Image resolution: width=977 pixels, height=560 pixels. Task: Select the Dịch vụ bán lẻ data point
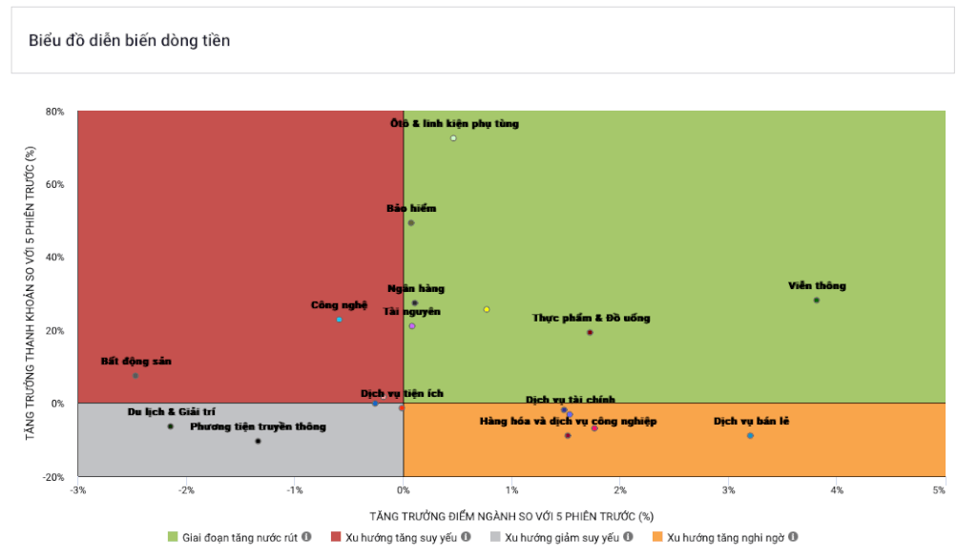[750, 435]
